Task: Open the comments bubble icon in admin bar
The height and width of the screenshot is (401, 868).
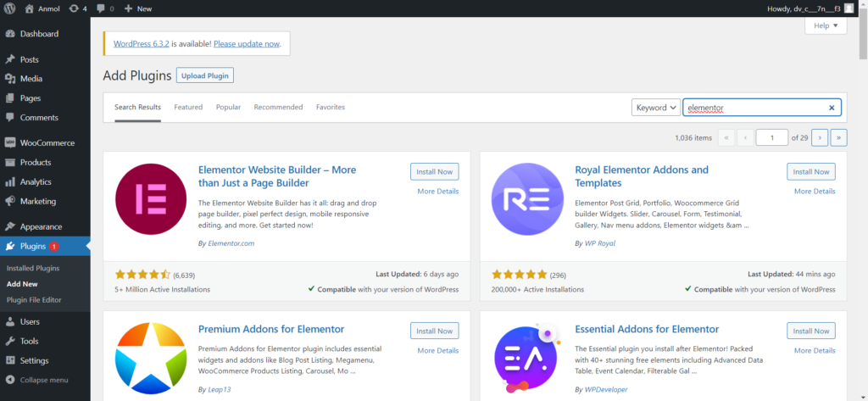Action: pos(100,8)
